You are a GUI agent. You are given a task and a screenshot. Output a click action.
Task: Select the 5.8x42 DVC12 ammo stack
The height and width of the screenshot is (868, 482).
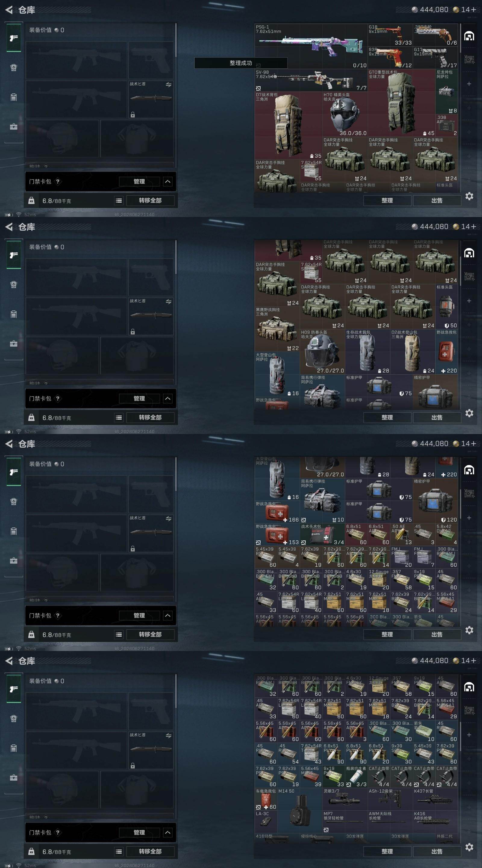447,534
